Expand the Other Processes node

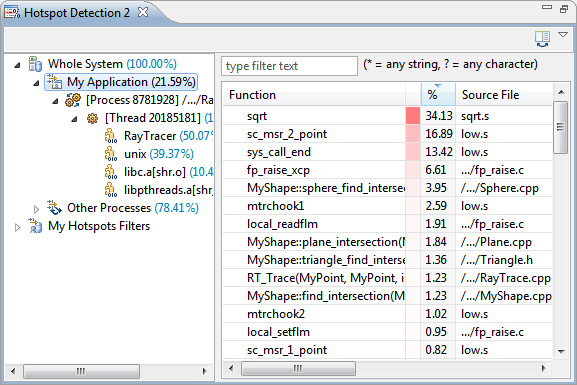pyautogui.click(x=36, y=209)
